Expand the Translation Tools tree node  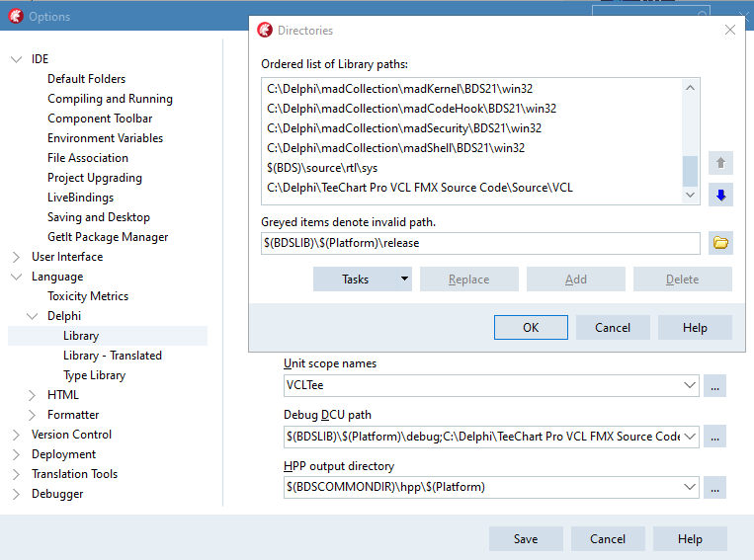coord(17,474)
